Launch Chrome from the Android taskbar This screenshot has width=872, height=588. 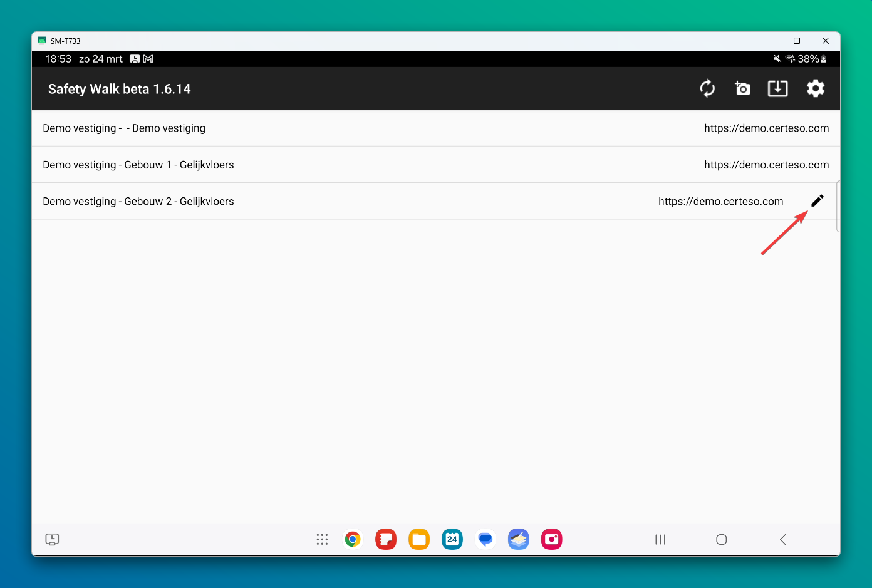[353, 539]
